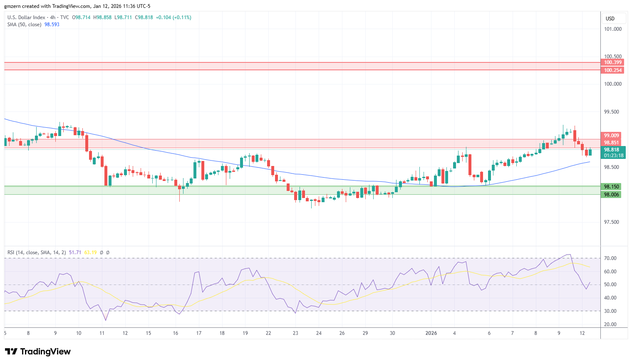This screenshot has height=364, width=632.
Task: Click the date 24 on time axis
Action: (319, 333)
